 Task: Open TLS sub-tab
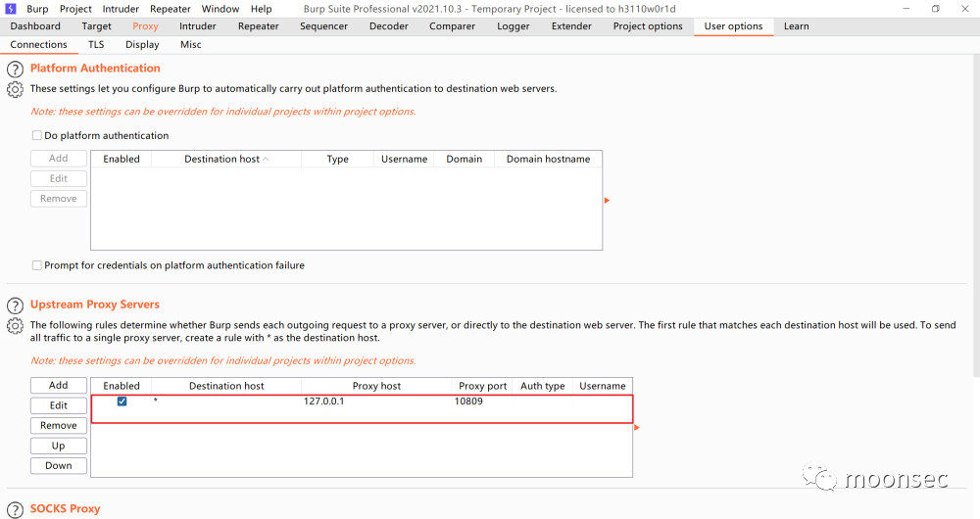(96, 44)
